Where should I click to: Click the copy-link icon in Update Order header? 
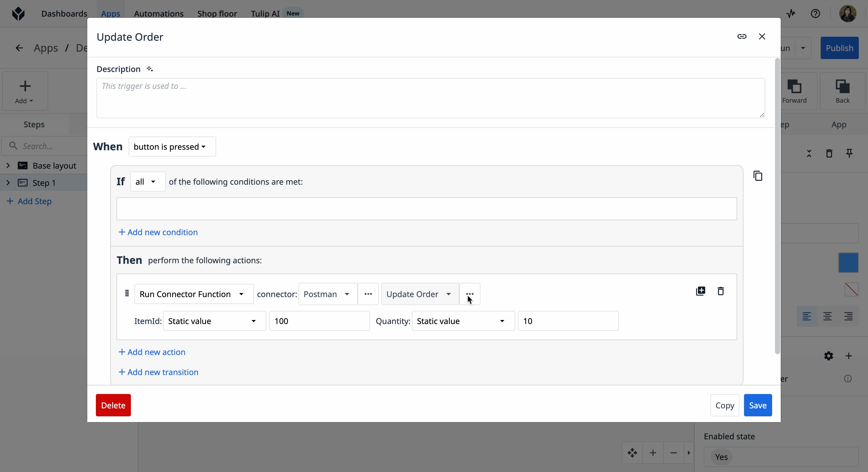click(x=742, y=37)
